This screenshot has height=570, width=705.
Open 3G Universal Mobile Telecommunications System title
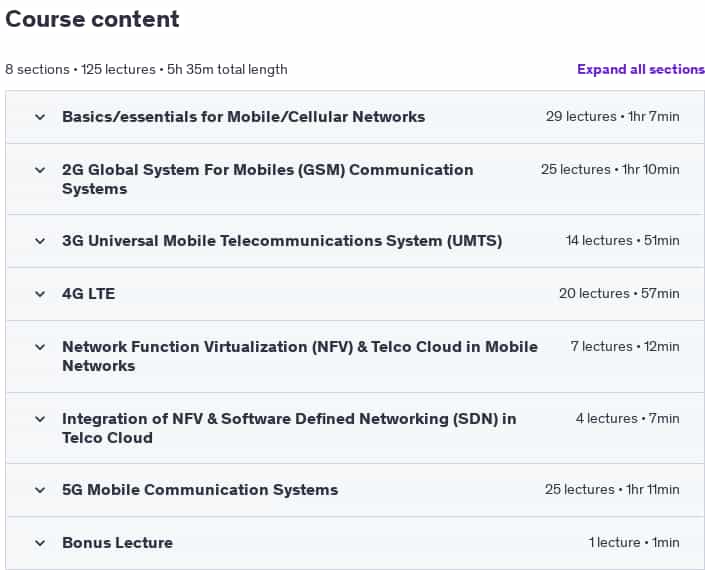pos(282,240)
